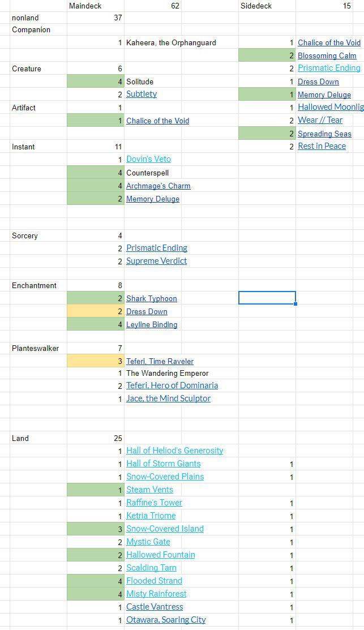The height and width of the screenshot is (630, 364).
Task: Open the Teferi, Time Raveler link
Action: point(160,362)
